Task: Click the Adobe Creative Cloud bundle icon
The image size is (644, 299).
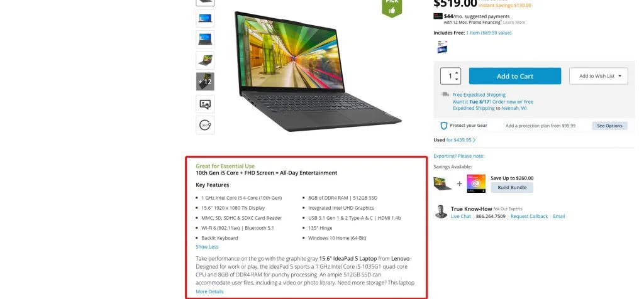Action: pos(476,183)
